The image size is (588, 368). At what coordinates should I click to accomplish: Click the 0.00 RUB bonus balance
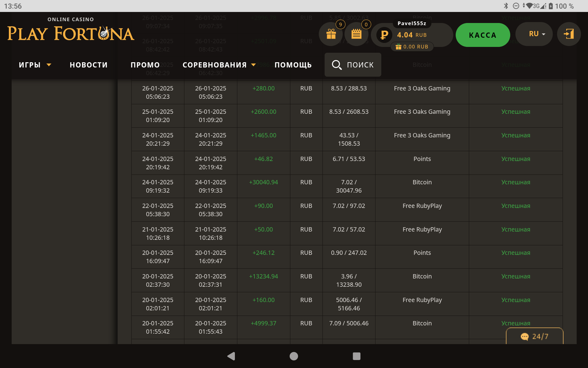(412, 47)
